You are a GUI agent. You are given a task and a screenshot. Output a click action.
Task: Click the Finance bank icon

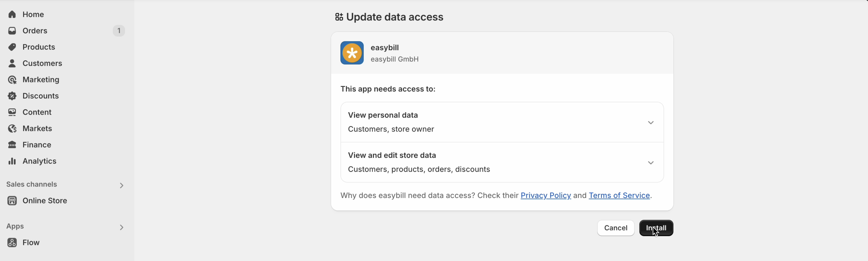(12, 145)
